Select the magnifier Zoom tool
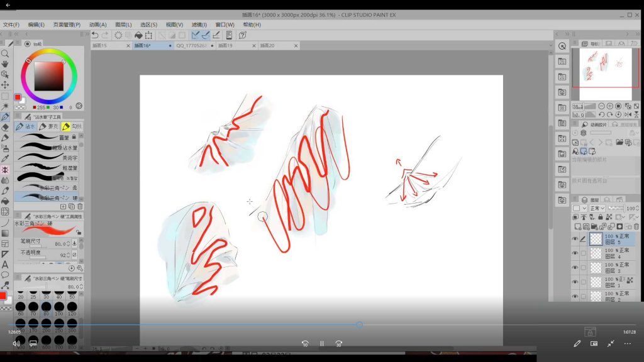644x362 pixels. pyautogui.click(x=5, y=54)
